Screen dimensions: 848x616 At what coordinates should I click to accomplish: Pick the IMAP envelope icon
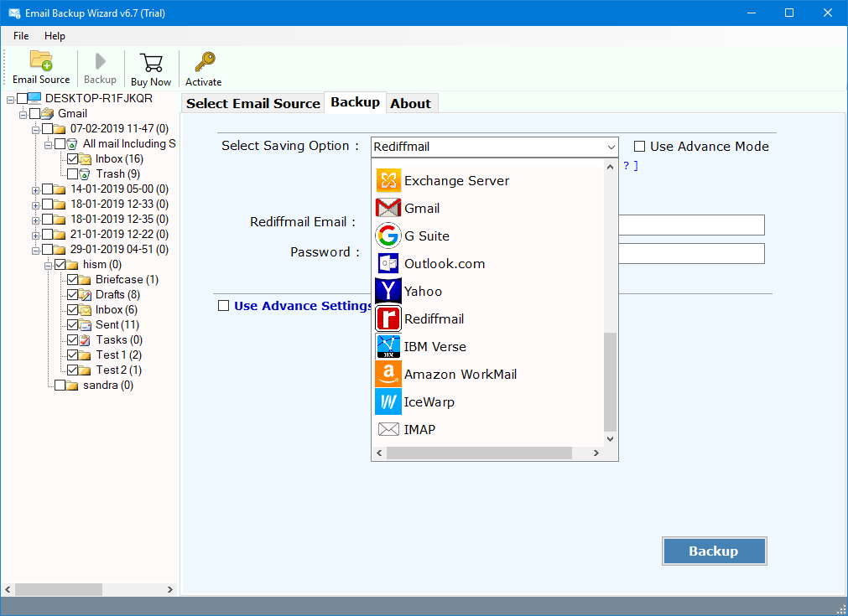coord(388,430)
